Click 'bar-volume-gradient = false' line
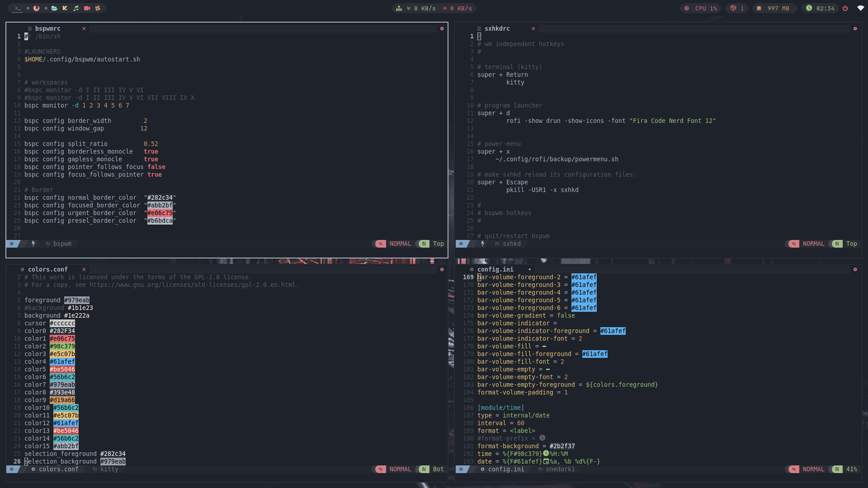Viewport: 868px width, 488px height. click(x=526, y=315)
